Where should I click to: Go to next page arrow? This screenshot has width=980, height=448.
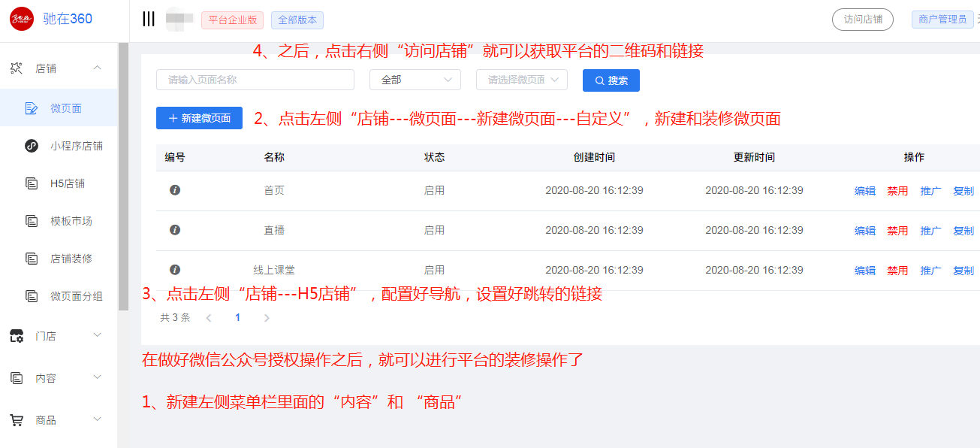(267, 318)
